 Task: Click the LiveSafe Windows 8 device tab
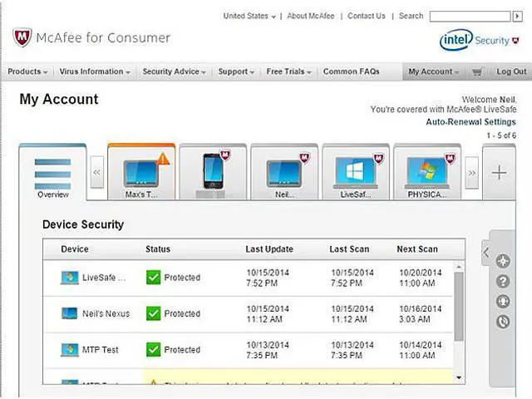coord(355,173)
